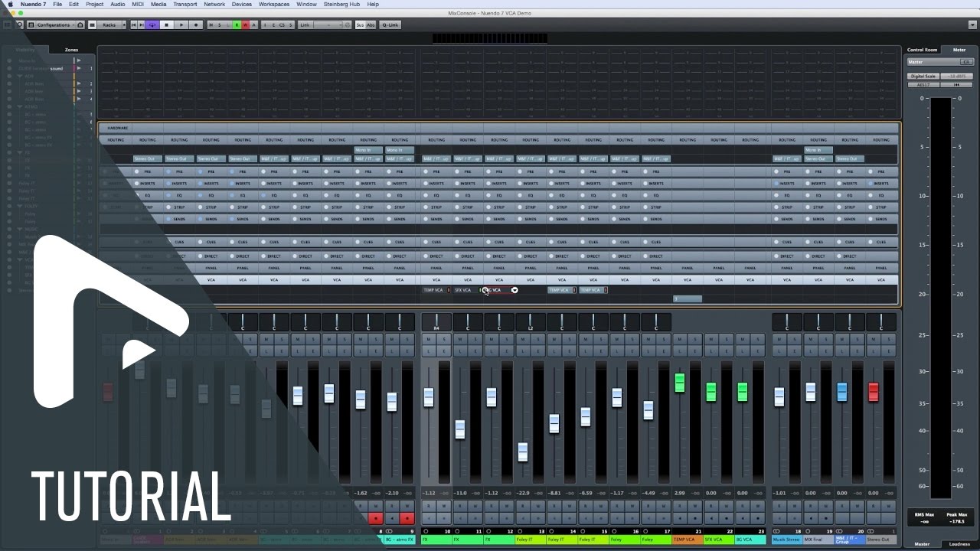Toggle the Sus button in toolbar
The image size is (980, 551).
click(361, 25)
